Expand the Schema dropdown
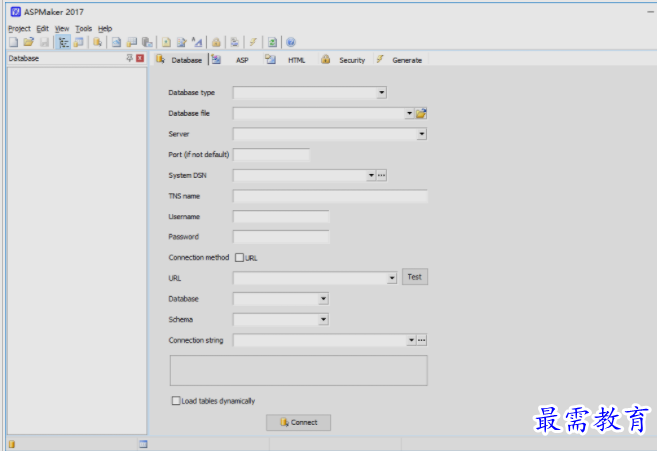Viewport: 657px width, 451px height. tap(323, 319)
